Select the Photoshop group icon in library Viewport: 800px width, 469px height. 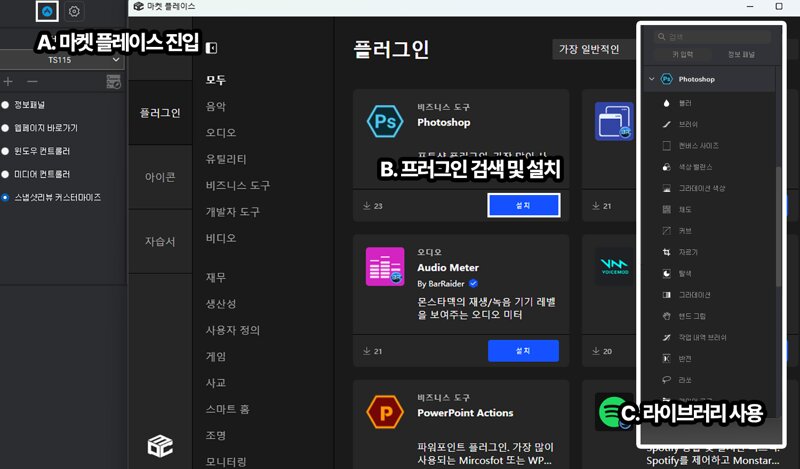click(666, 79)
